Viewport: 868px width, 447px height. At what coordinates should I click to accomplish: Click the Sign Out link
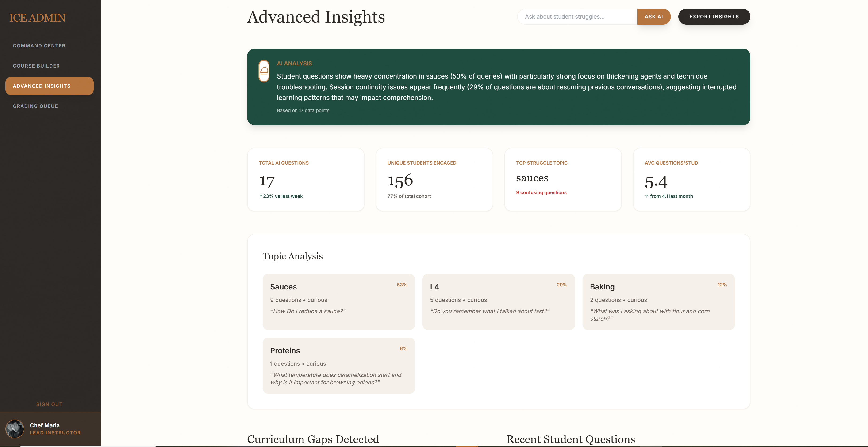49,404
